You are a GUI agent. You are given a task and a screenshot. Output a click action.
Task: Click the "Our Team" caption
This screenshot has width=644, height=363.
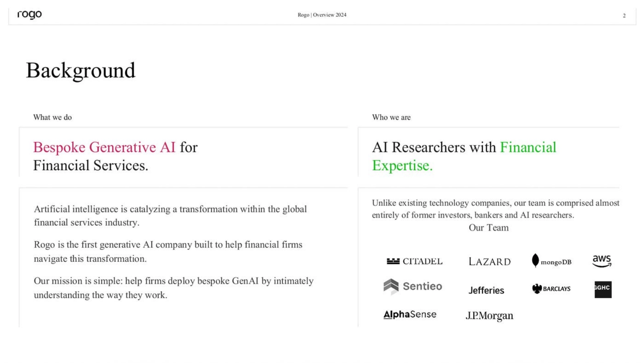[488, 228]
